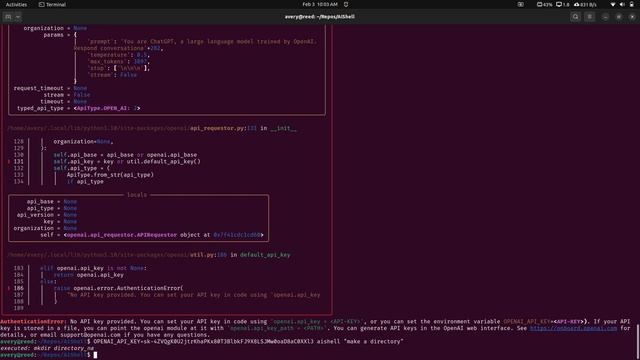Click 'executed: mkdir directory_name' output line
640x360 pixels.
tap(47, 348)
